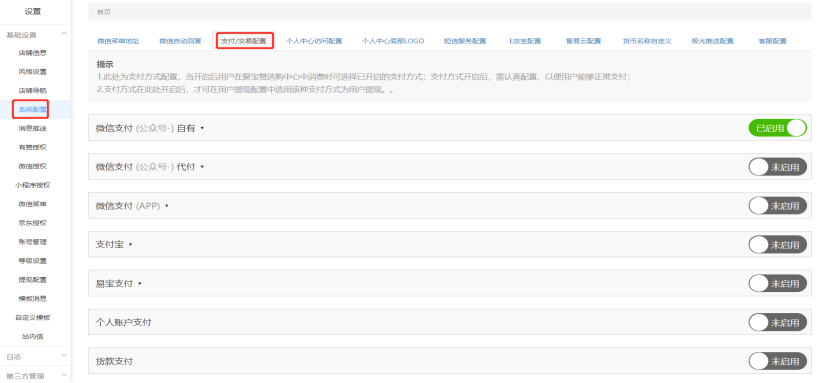Go to 等级设置 in the sidebar
Image resolution: width=829 pixels, height=383 pixels.
click(33, 261)
